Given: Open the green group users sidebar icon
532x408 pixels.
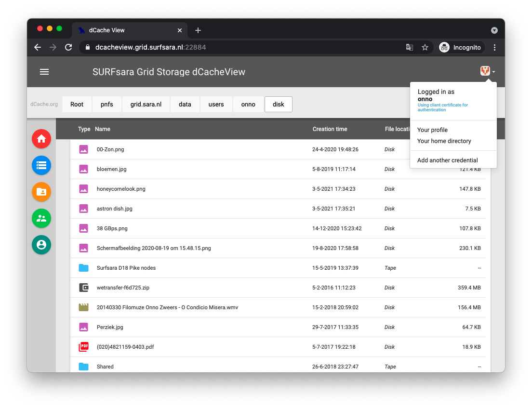Looking at the screenshot, I should coord(41,218).
